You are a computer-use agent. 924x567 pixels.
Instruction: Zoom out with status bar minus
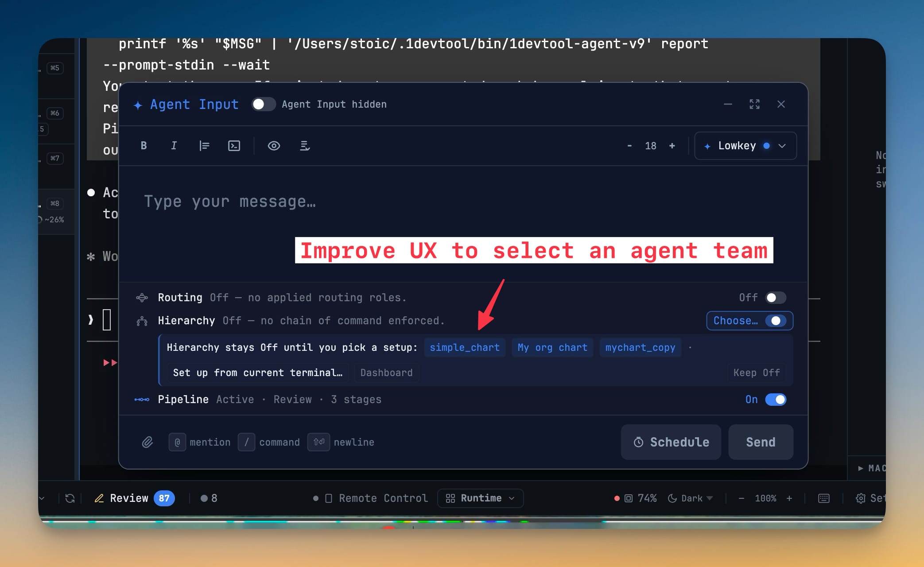pos(741,498)
